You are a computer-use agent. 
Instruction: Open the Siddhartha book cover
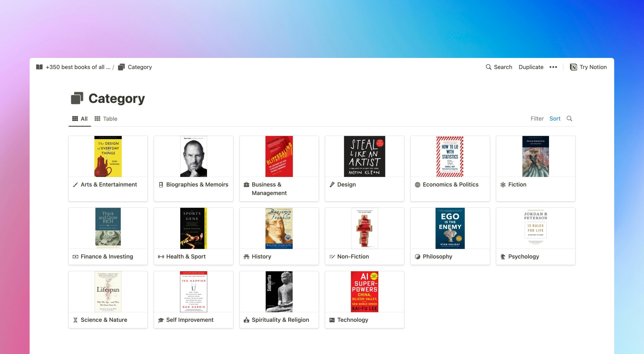tap(279, 292)
